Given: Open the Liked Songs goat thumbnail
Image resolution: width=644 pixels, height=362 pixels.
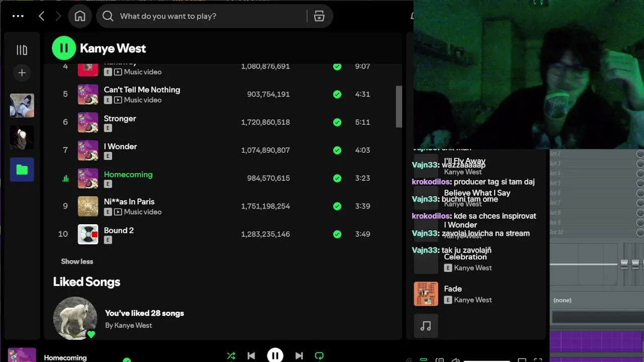Looking at the screenshot, I should [75, 318].
